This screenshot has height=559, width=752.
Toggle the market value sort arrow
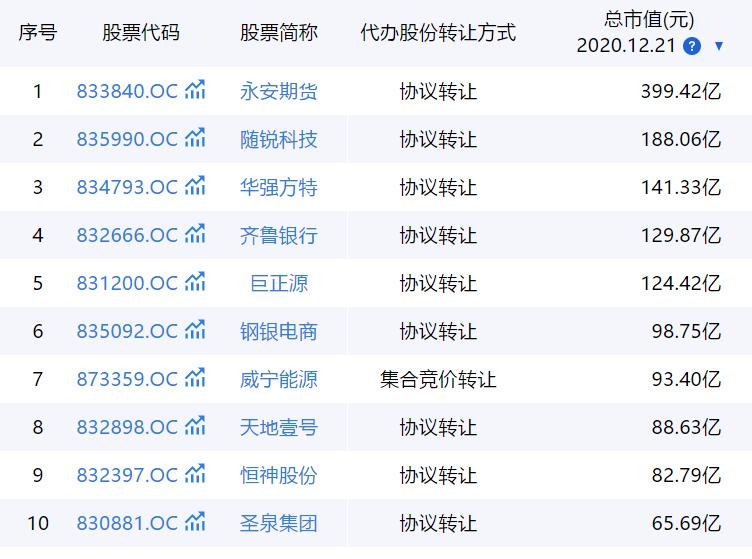tap(718, 46)
